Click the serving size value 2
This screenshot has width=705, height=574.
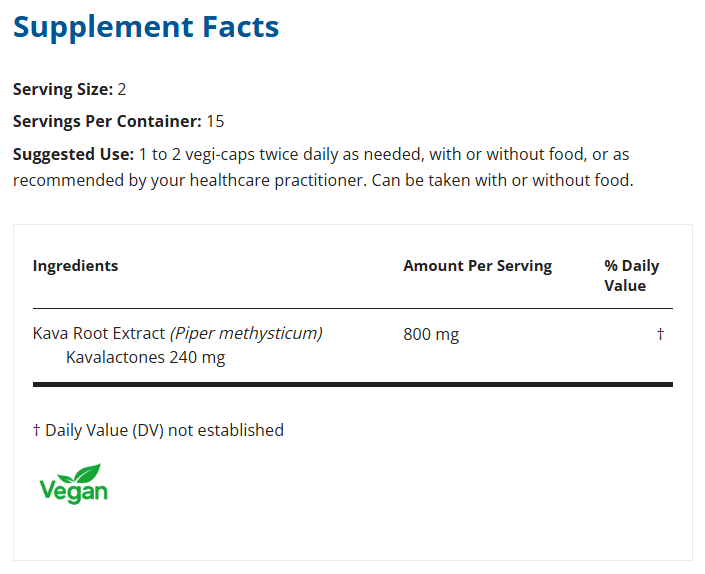[122, 89]
